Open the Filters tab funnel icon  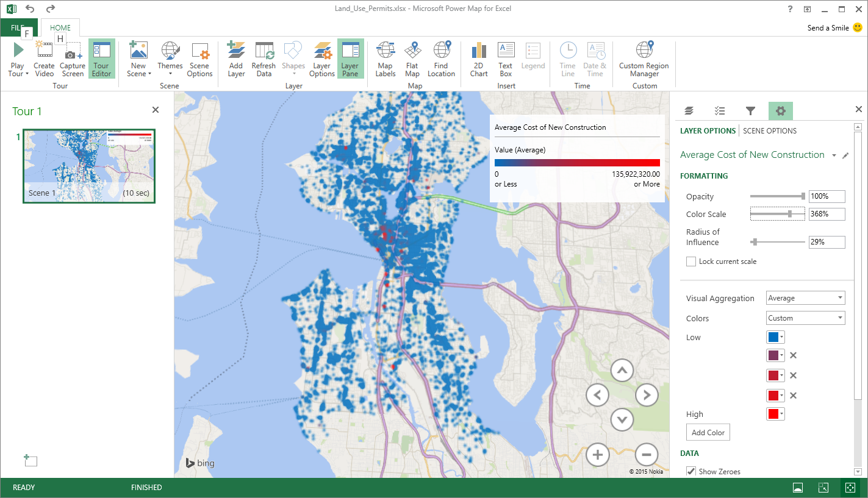[x=750, y=110]
